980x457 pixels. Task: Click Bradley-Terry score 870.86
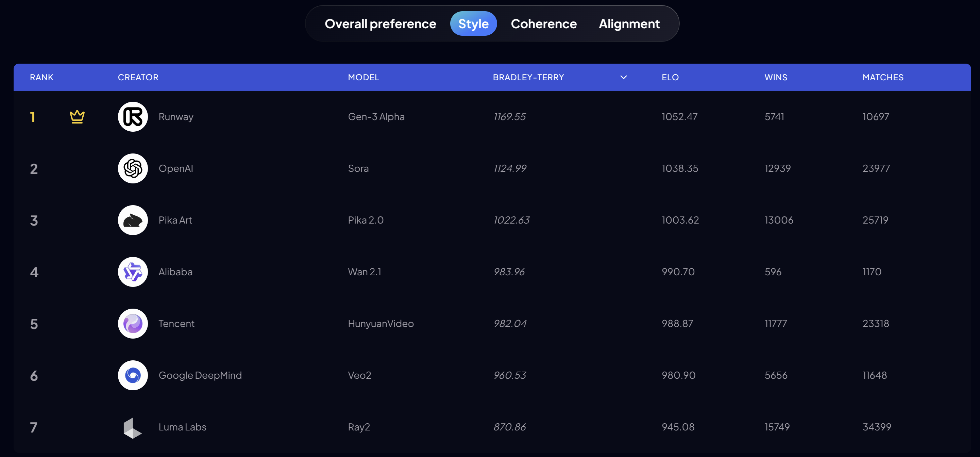(509, 427)
